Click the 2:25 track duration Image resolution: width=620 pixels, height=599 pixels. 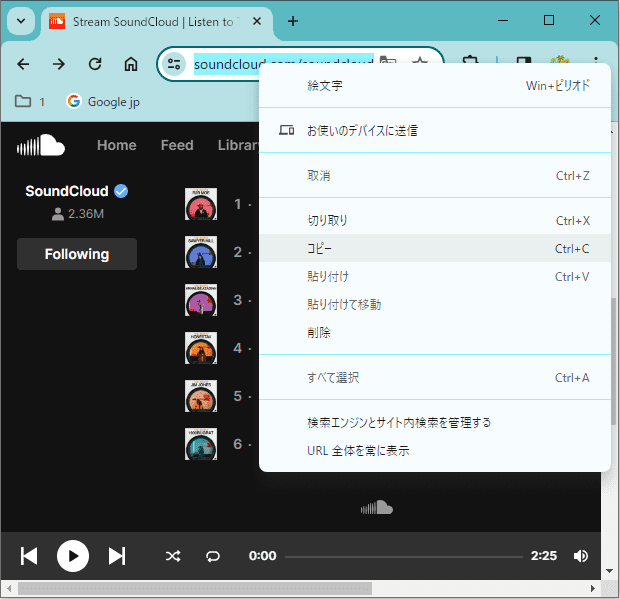pos(544,556)
